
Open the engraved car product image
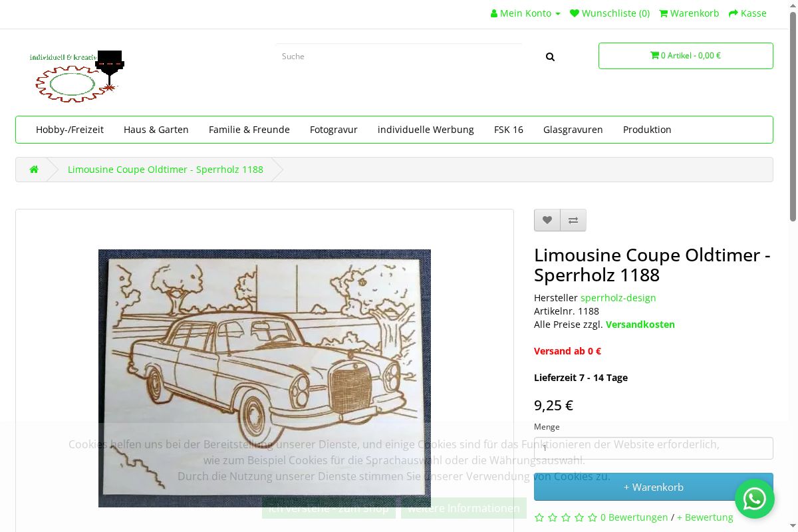coord(265,378)
